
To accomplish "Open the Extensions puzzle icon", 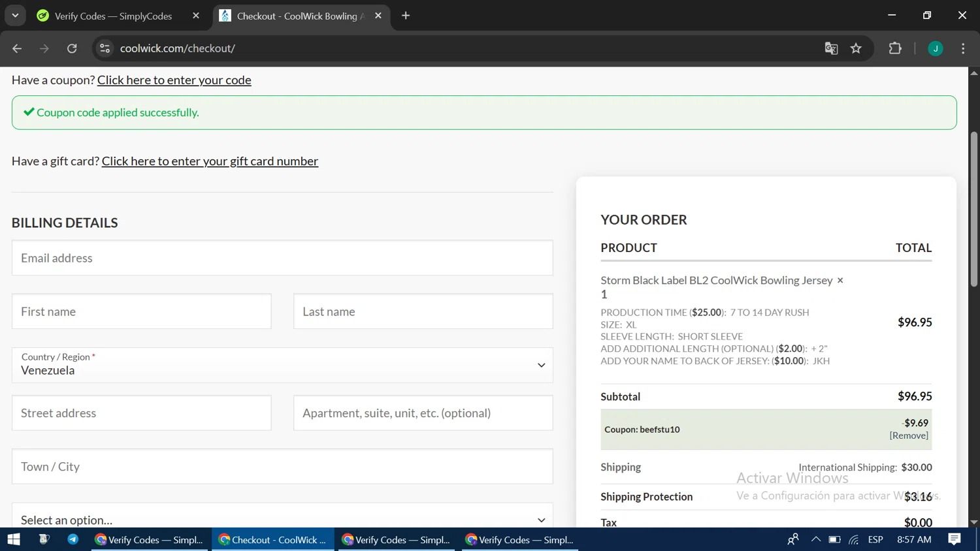I will pyautogui.click(x=895, y=48).
